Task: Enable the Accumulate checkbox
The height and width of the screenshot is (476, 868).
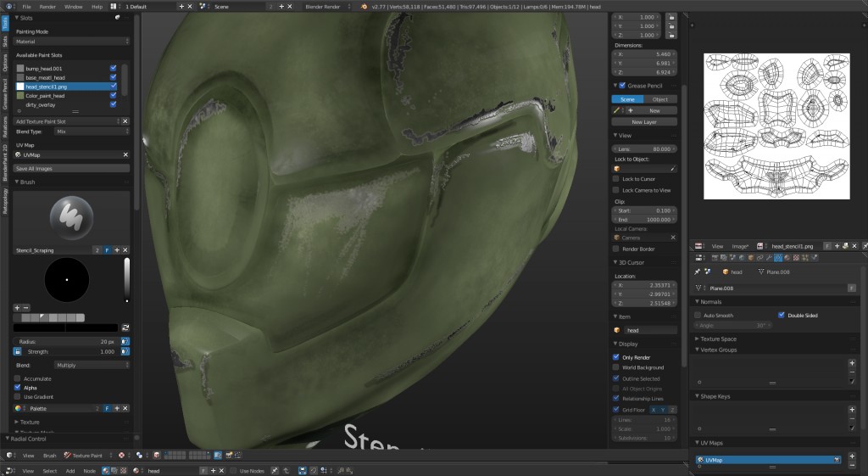Action: (x=18, y=378)
